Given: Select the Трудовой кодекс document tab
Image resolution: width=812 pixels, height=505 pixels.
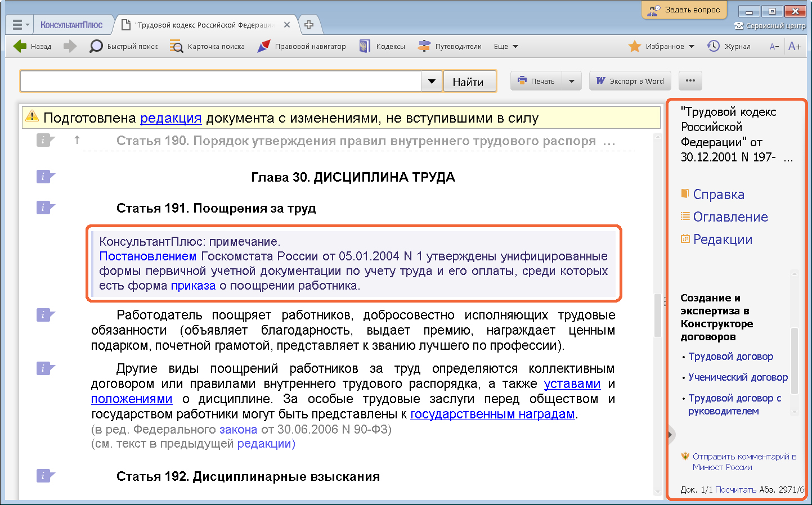Looking at the screenshot, I should (204, 25).
